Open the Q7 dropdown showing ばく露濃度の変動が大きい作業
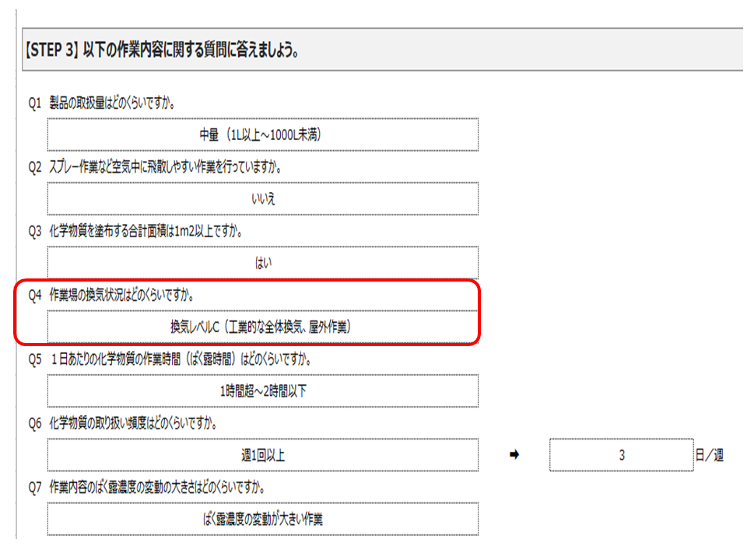 pos(262,519)
